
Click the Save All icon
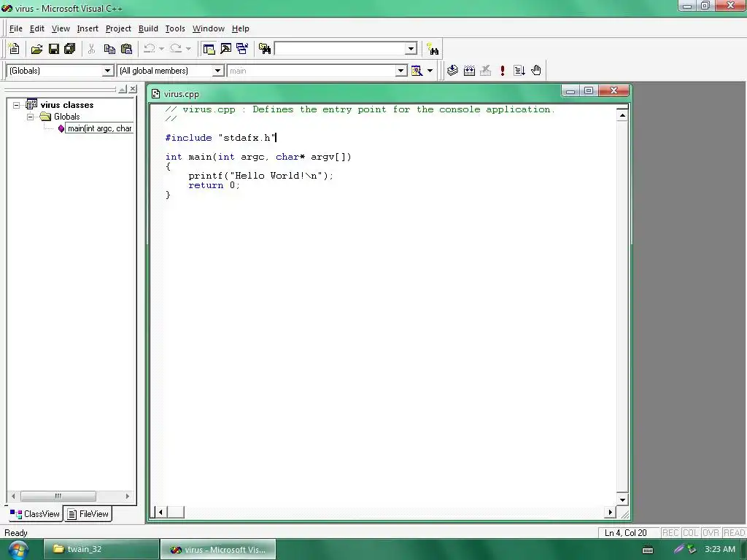(69, 49)
